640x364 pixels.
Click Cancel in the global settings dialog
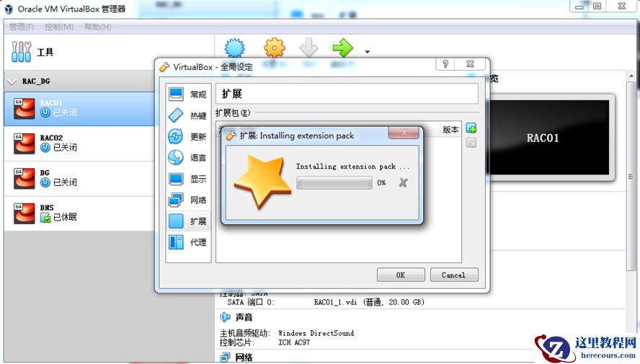point(454,275)
